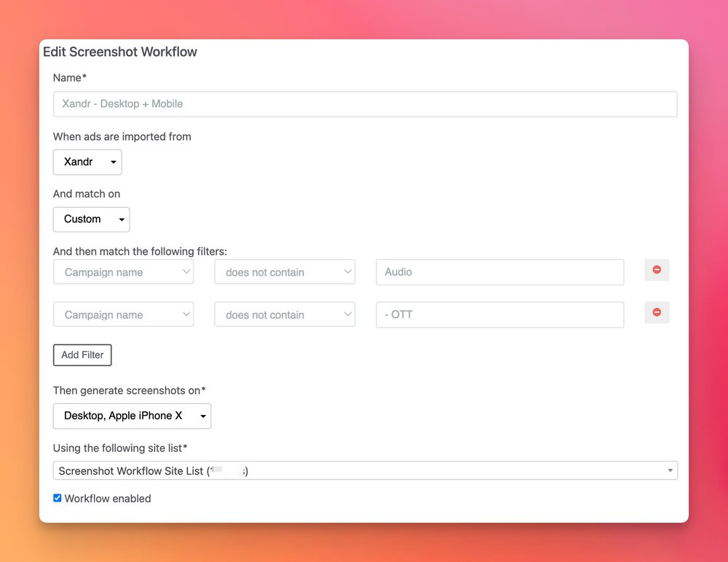728x562 pixels.
Task: Open the Desktop, Apple iPhone X devices dropdown
Action: (x=132, y=416)
